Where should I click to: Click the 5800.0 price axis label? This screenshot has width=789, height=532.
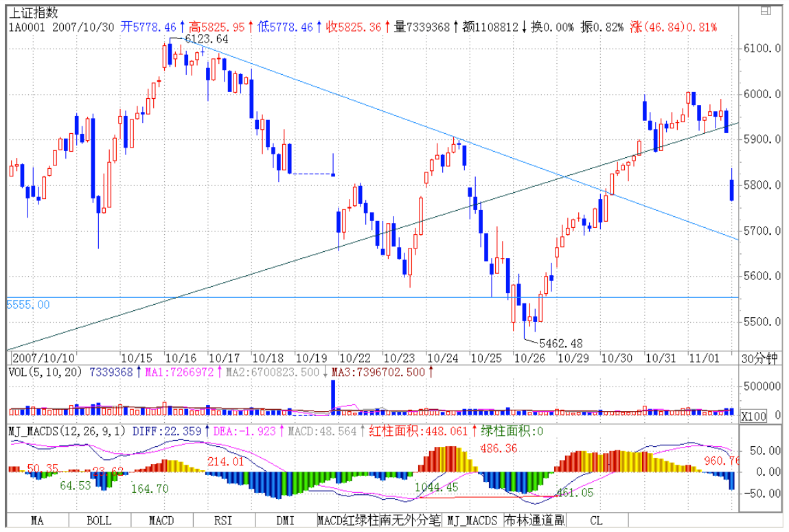coord(762,185)
